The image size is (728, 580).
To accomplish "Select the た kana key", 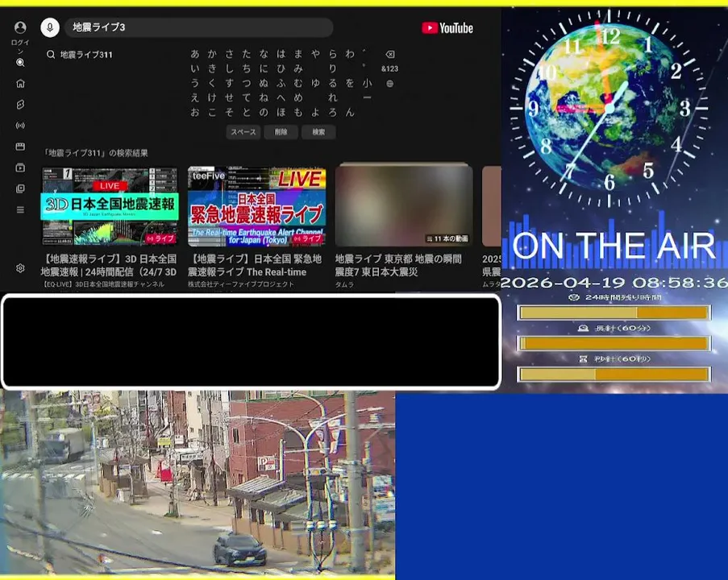I will [247, 54].
